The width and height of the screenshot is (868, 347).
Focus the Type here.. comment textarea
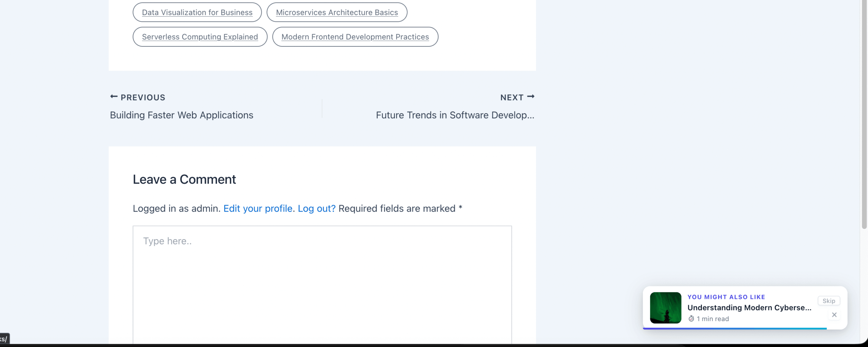[322, 285]
